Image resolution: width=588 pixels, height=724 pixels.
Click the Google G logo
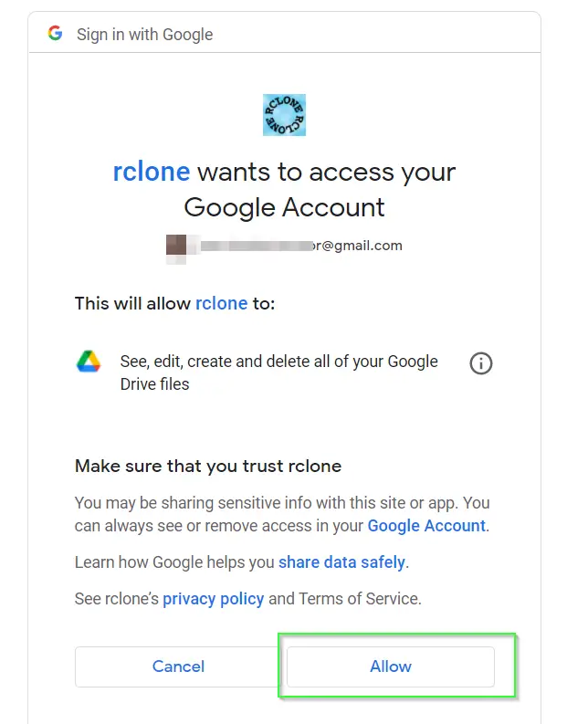[55, 33]
